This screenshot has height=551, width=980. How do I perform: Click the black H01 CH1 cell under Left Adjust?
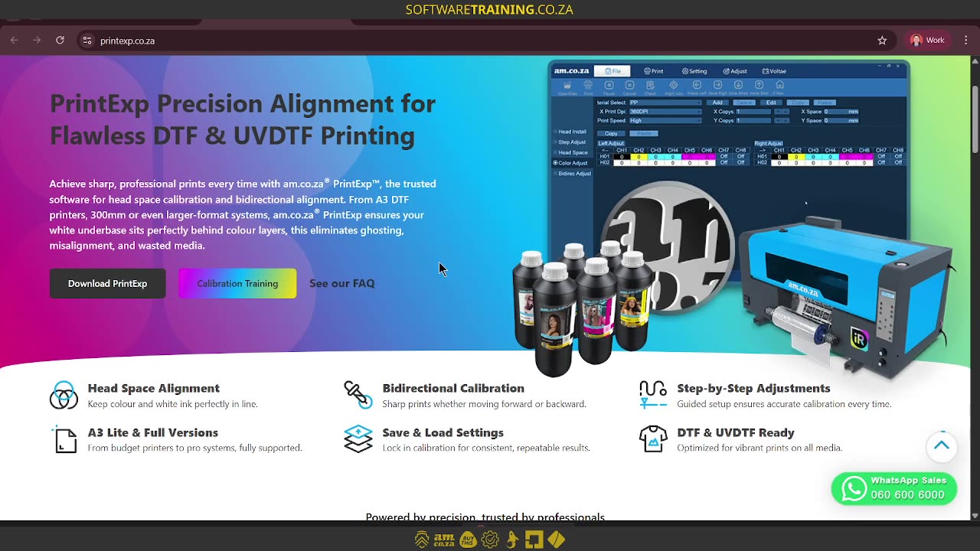click(x=622, y=157)
